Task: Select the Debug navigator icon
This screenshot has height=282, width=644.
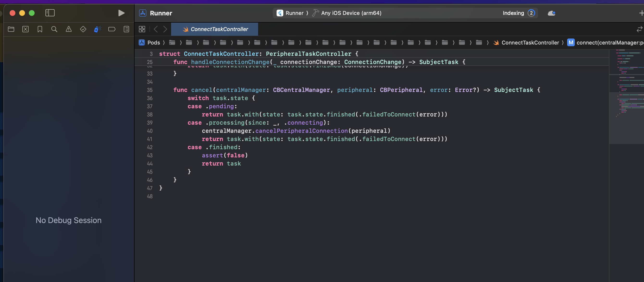Action: tap(98, 29)
